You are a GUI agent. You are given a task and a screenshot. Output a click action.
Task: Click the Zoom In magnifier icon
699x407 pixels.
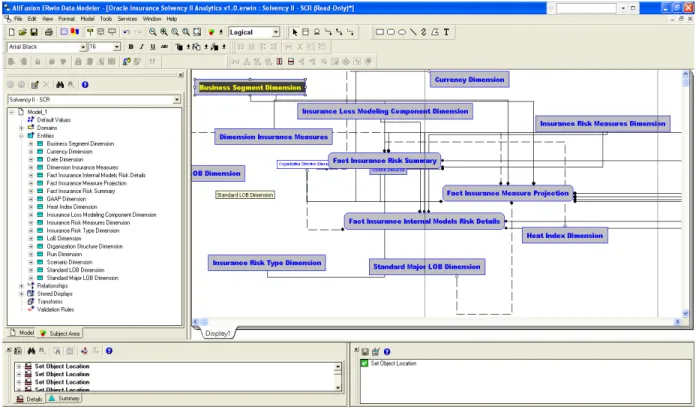[164, 32]
